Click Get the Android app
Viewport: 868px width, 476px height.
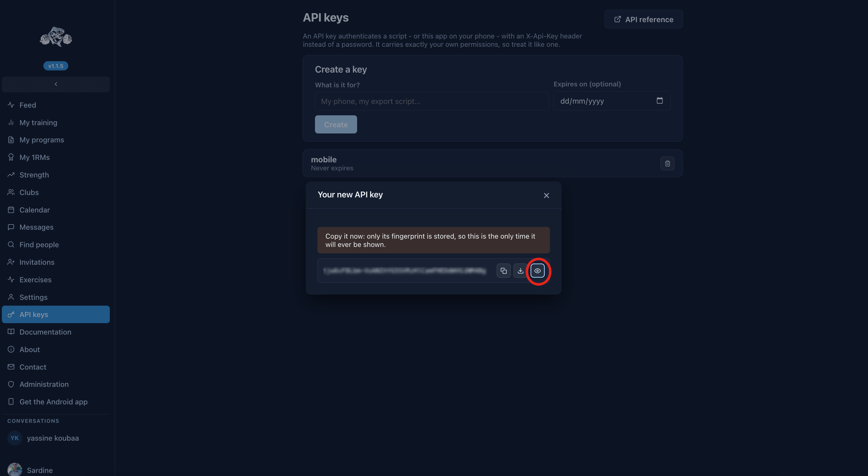pos(56,402)
